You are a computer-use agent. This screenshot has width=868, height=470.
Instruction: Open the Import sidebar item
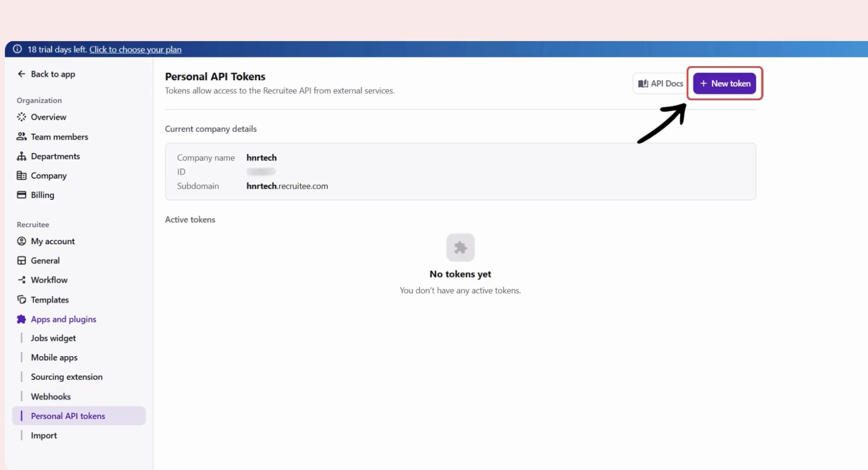point(44,435)
